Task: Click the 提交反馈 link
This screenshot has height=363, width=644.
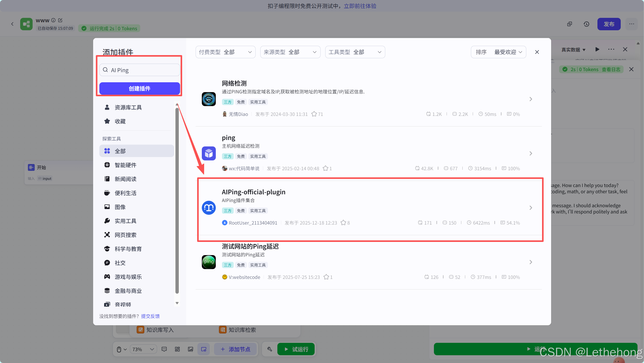Action: click(x=150, y=316)
